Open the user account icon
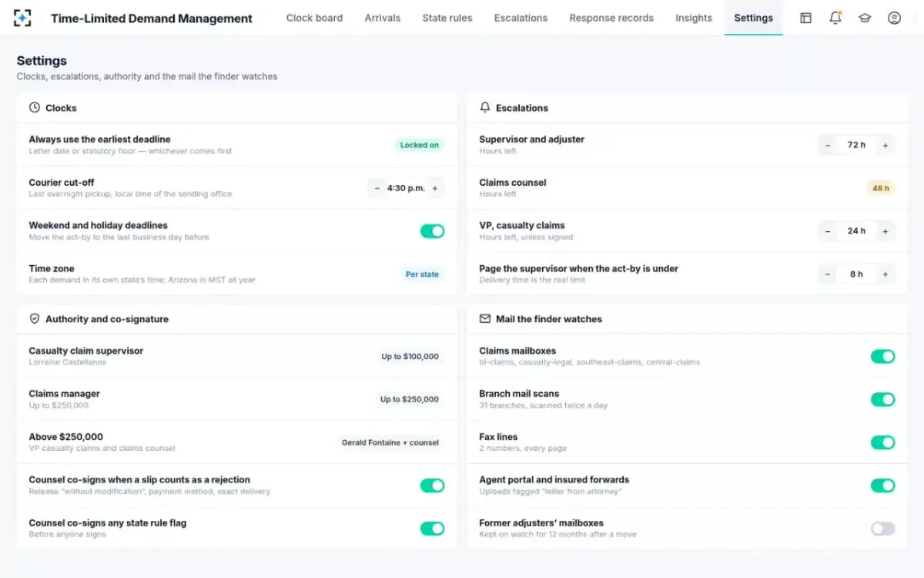Image resolution: width=924 pixels, height=578 pixels. point(894,18)
